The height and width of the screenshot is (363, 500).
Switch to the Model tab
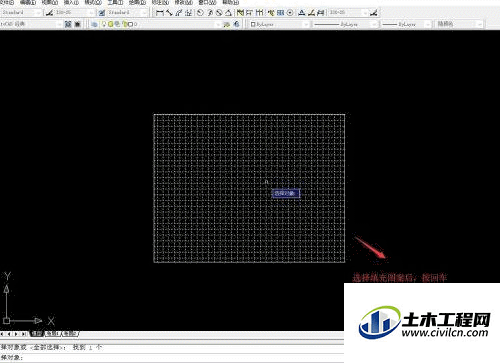tap(37, 333)
